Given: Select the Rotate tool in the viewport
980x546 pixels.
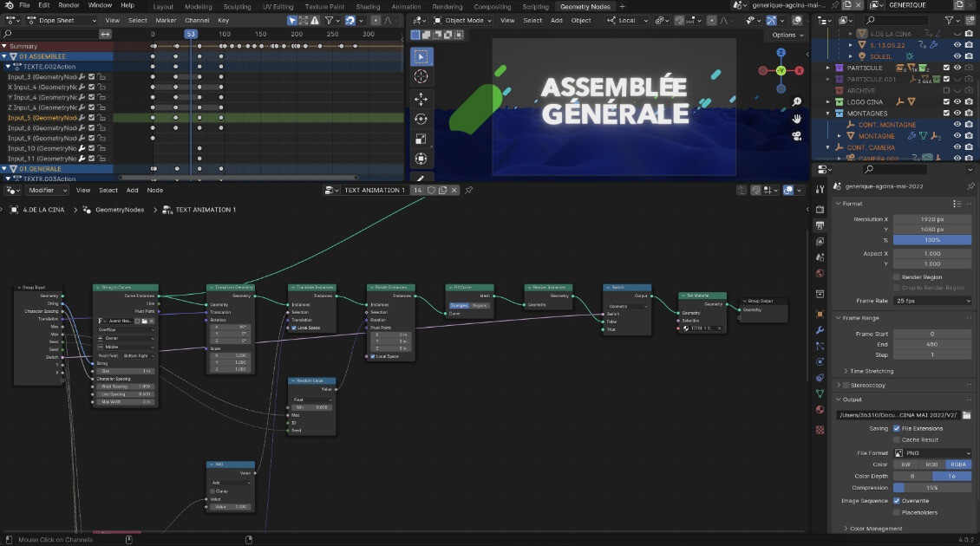Looking at the screenshot, I should (x=421, y=119).
